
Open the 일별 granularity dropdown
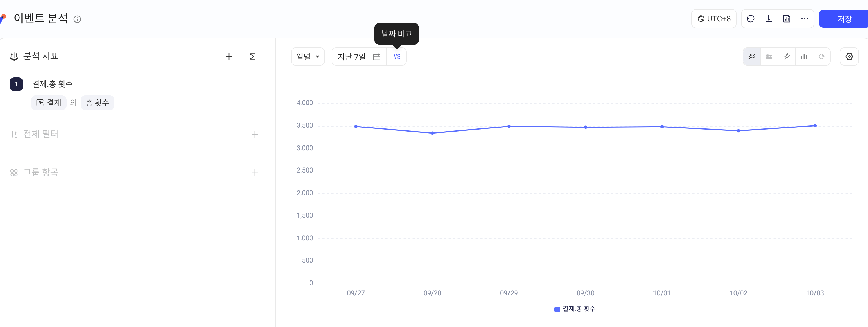point(308,57)
